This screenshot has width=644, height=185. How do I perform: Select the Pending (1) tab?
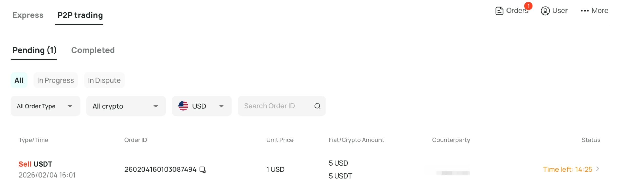[x=35, y=50]
